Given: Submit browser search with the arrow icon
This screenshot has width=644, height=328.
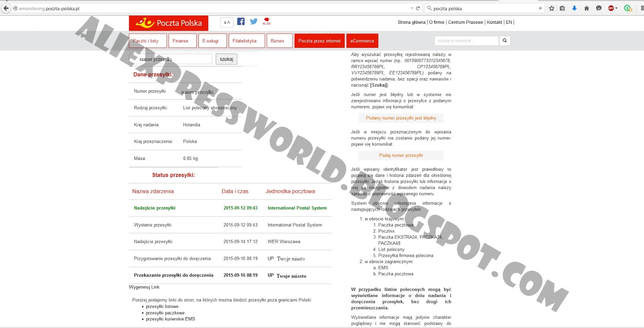Looking at the screenshot, I should [x=540, y=8].
